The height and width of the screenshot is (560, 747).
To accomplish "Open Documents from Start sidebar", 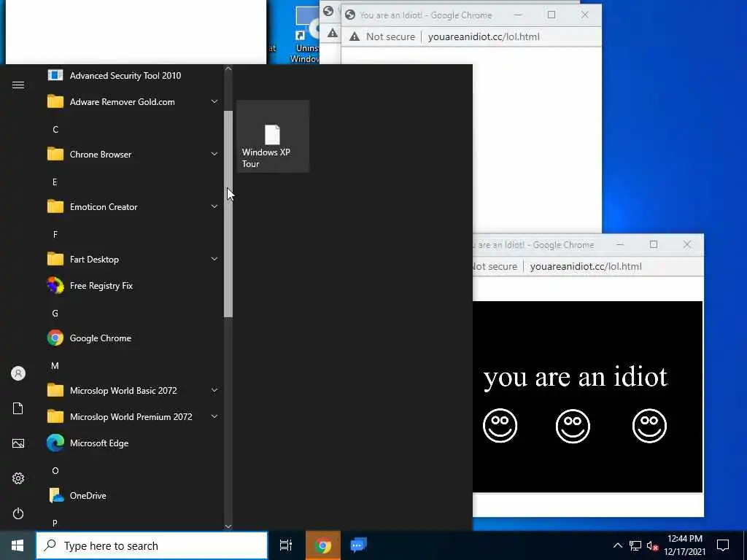I will click(x=18, y=408).
